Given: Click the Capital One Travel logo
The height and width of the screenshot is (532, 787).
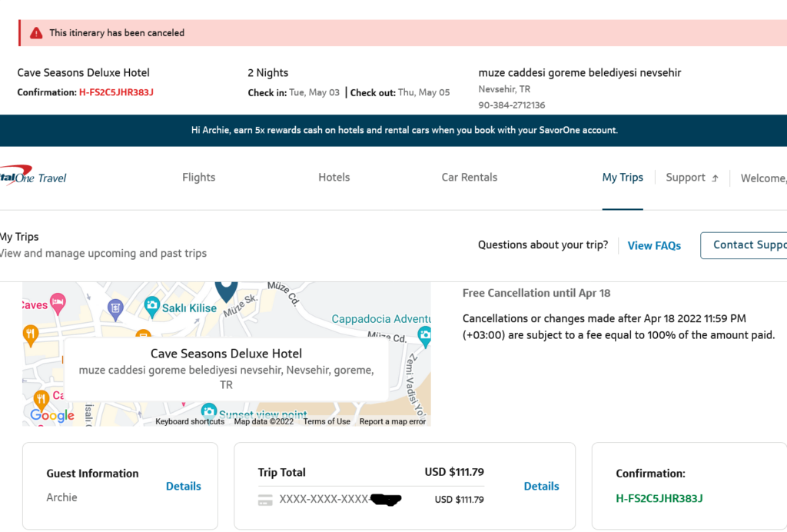Looking at the screenshot, I should point(31,175).
